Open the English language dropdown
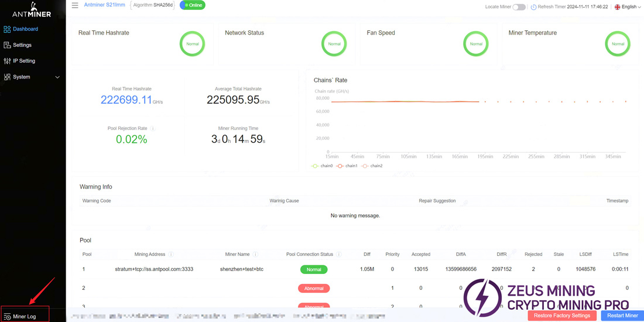 [628, 7]
